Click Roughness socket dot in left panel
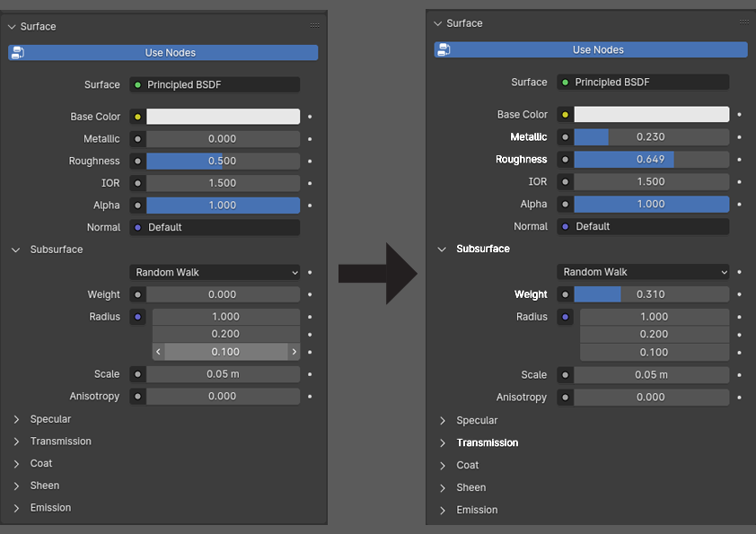The image size is (756, 534). tap(138, 161)
